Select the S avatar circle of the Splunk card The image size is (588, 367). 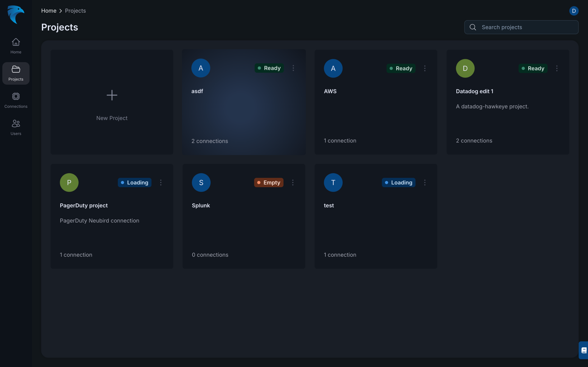[201, 183]
